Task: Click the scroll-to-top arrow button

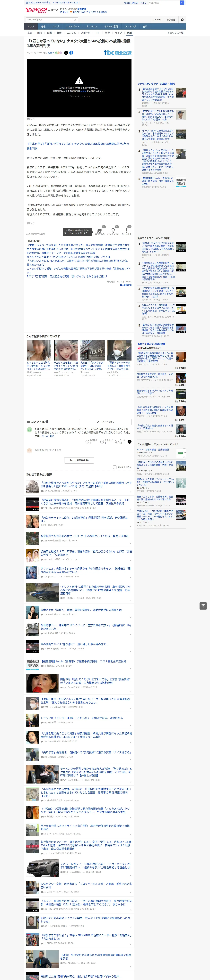Action: pos(203,606)
